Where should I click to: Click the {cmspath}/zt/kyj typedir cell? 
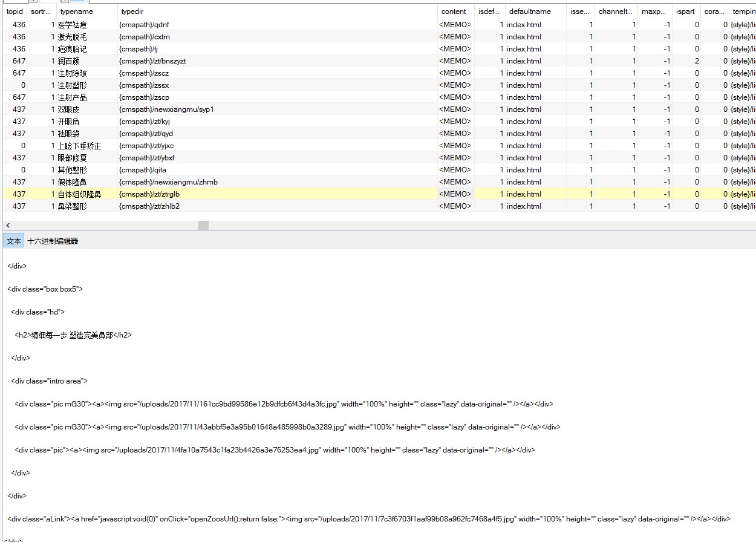click(277, 122)
